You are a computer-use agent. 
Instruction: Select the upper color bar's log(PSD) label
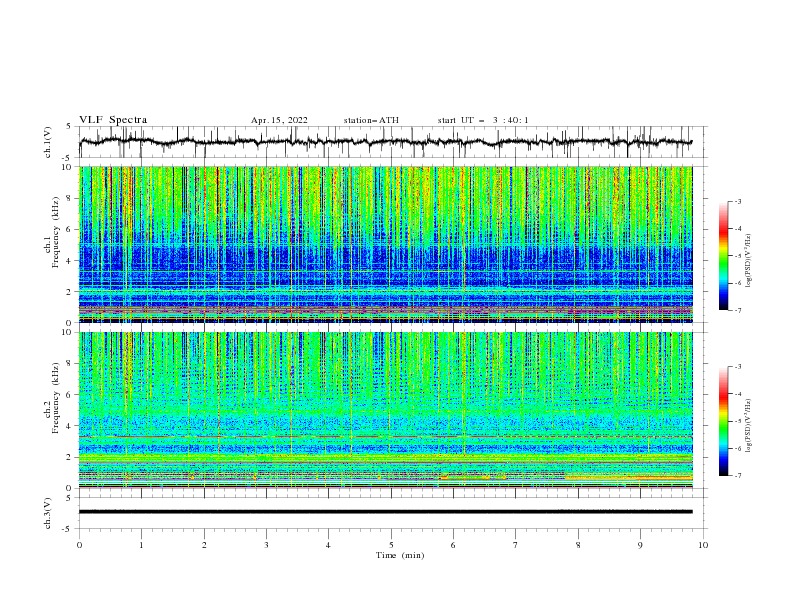coord(748,261)
